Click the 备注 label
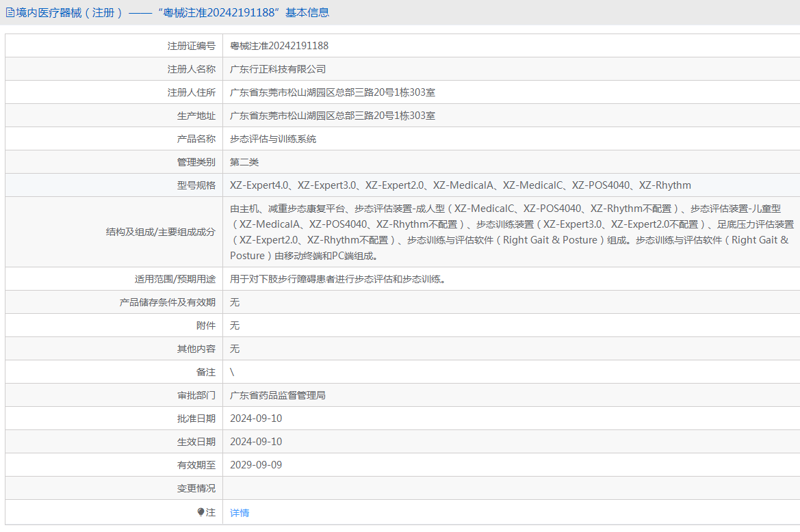Image resolution: width=800 pixels, height=532 pixels. point(206,373)
